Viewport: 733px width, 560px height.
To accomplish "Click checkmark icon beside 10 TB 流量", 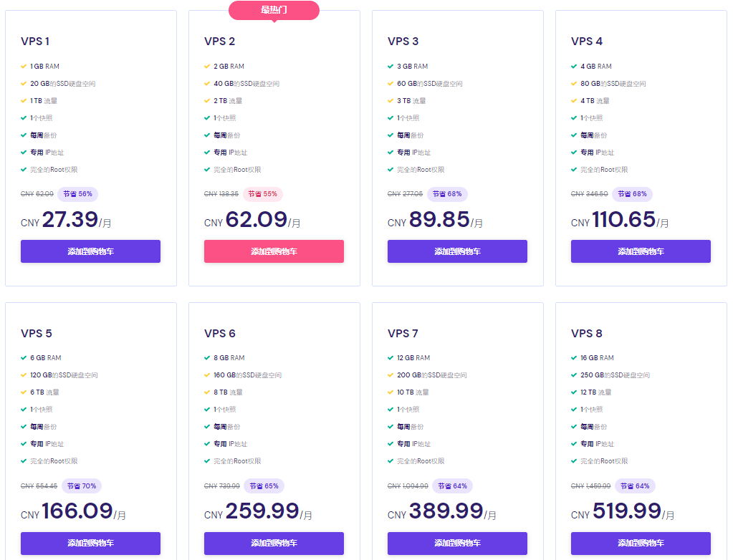I will tap(391, 392).
